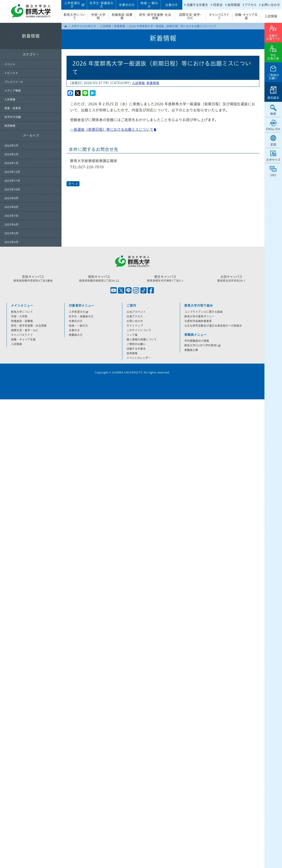Open キャンパスライフ menu
The height and width of the screenshot is (868, 282).
(219, 16)
